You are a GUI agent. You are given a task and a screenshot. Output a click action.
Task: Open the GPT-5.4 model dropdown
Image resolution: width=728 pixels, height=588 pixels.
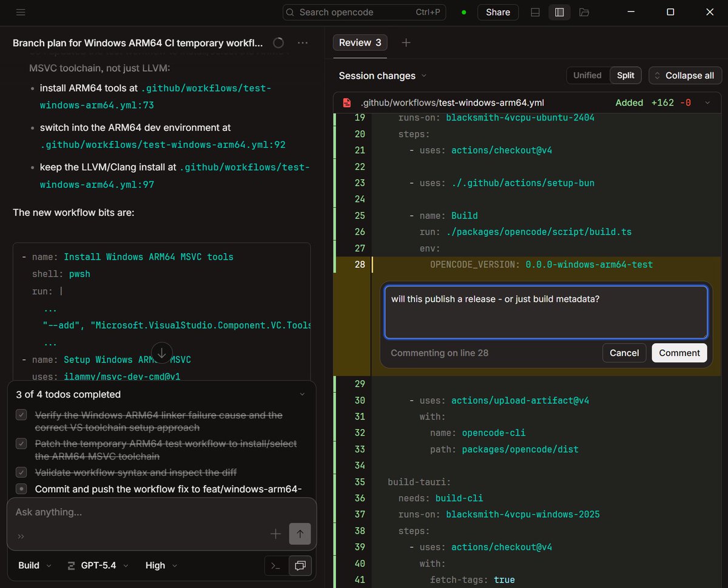click(x=97, y=566)
